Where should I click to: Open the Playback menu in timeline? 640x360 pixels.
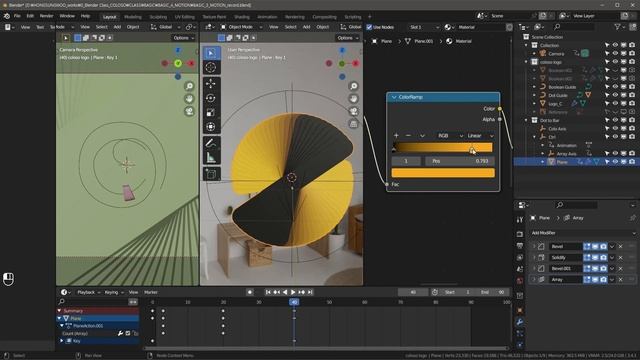[88, 292]
